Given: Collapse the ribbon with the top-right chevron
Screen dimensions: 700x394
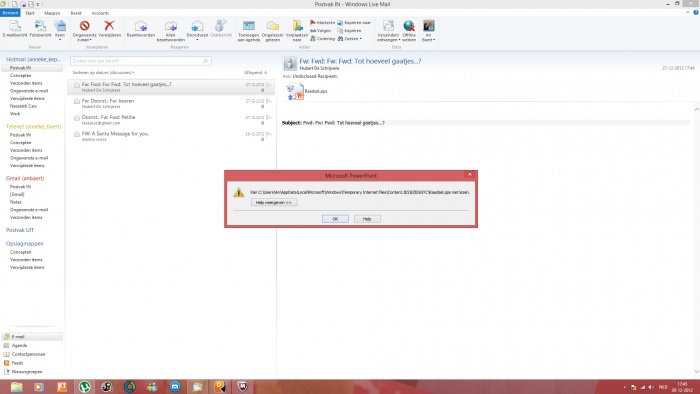Looking at the screenshot, I should (688, 12).
